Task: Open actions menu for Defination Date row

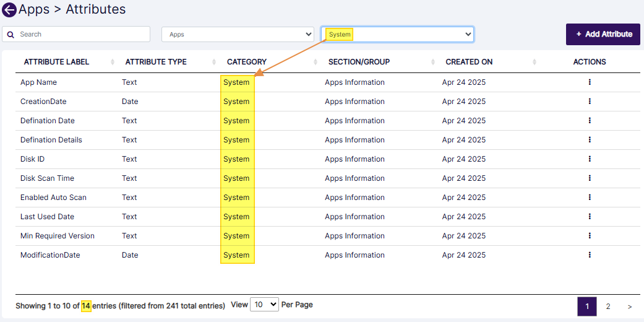Action: click(x=590, y=121)
